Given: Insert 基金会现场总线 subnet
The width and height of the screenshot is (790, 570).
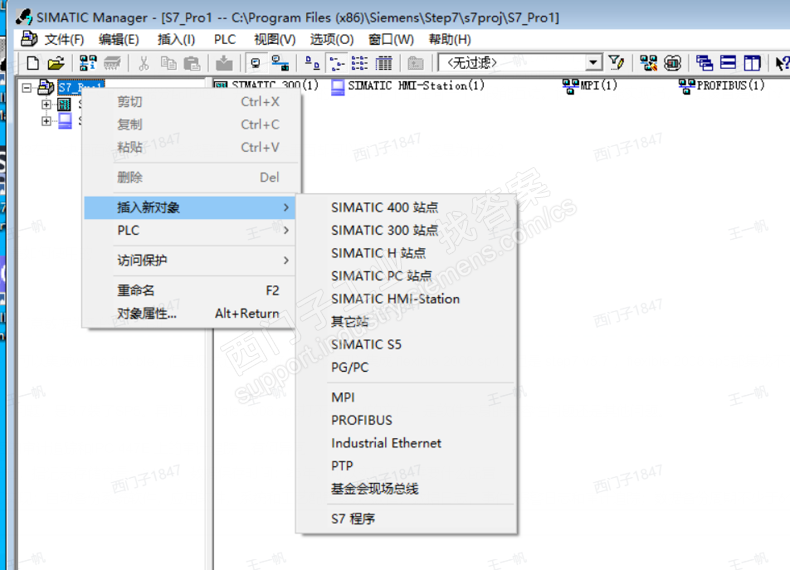Looking at the screenshot, I should 407,488.
